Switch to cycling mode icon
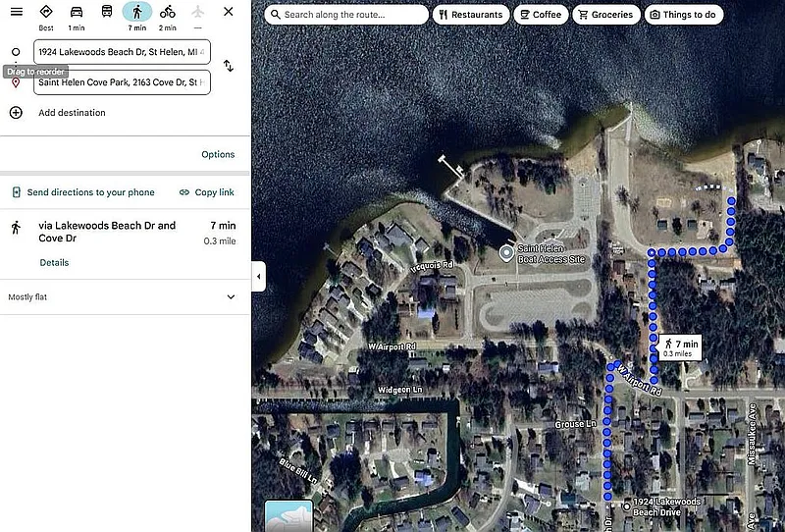785x532 pixels. click(167, 11)
